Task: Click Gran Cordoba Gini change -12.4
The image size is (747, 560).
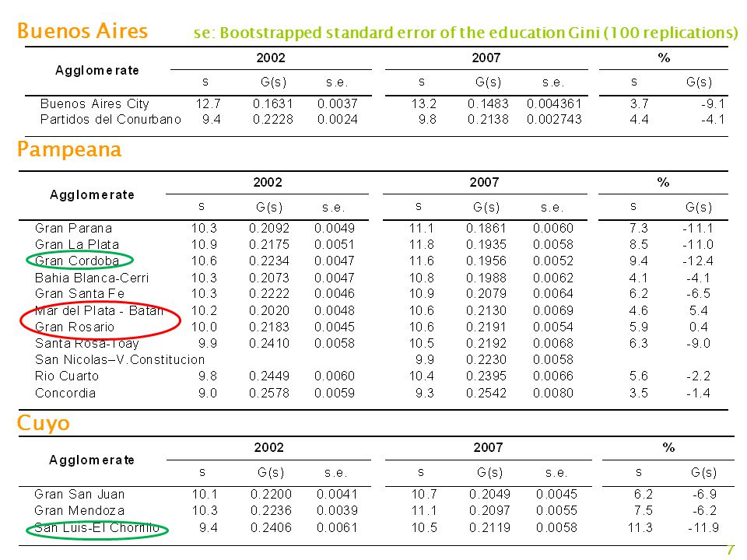Action: [698, 261]
